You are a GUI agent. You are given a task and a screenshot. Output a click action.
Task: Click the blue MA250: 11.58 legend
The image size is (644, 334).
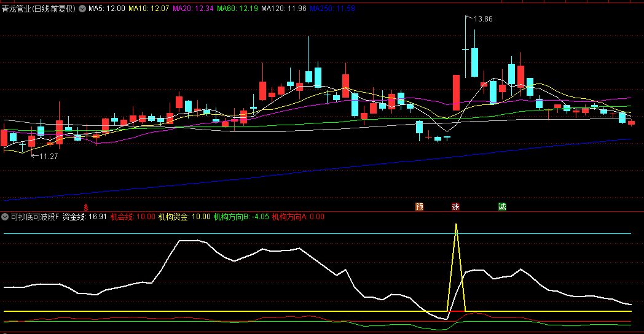click(x=332, y=9)
